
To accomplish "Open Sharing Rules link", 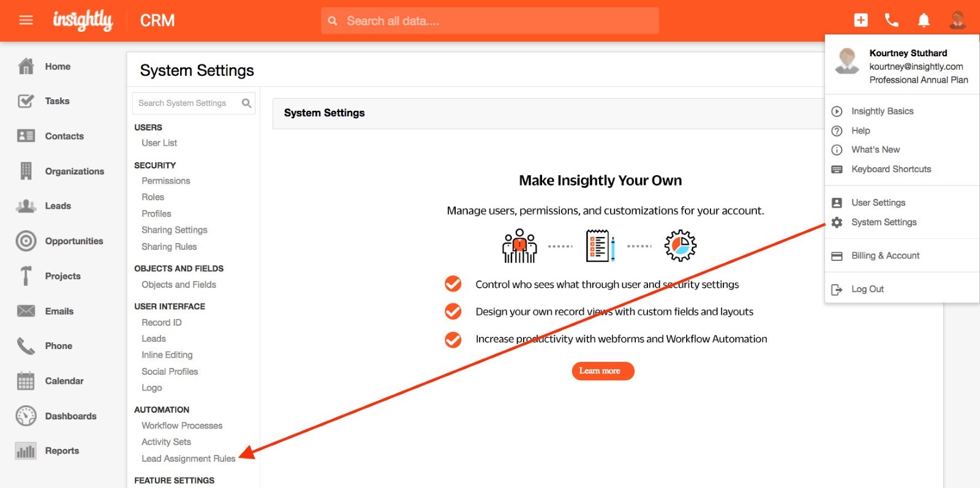I will point(169,247).
